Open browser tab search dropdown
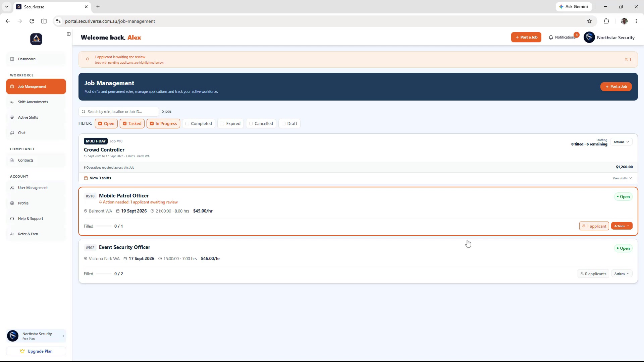 click(7, 7)
